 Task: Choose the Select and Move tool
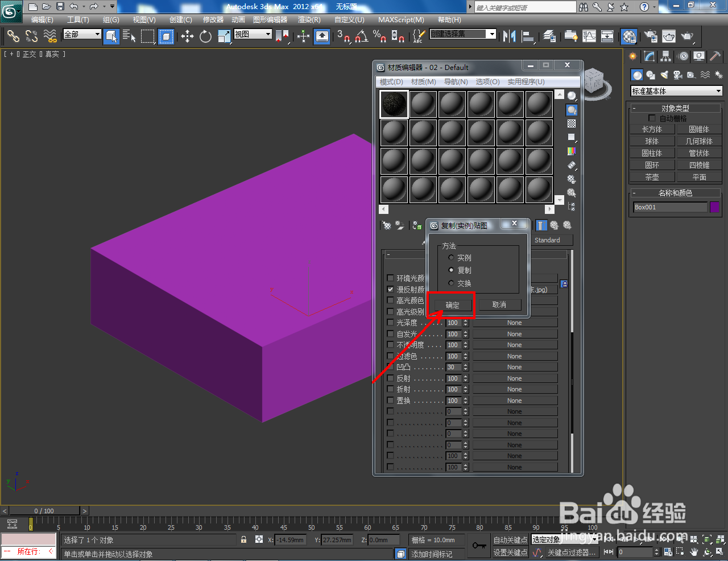tap(187, 36)
